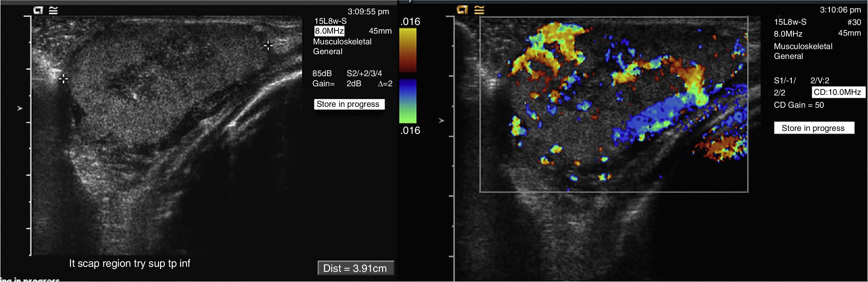The height and width of the screenshot is (282, 868).
Task: Select the highlighted 8.0MHz frequency box
Action: pyautogui.click(x=329, y=31)
